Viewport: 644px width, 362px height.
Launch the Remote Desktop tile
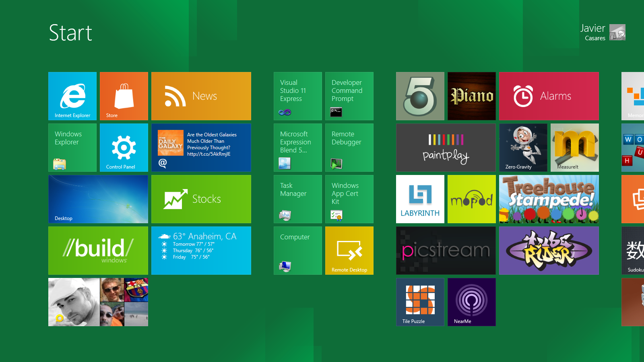[349, 251]
